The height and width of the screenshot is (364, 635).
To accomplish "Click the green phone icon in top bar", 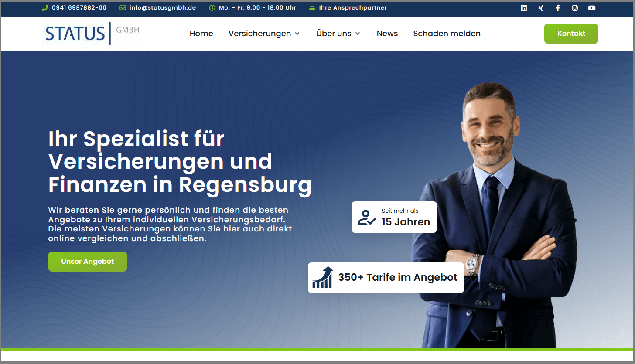I will coord(45,8).
